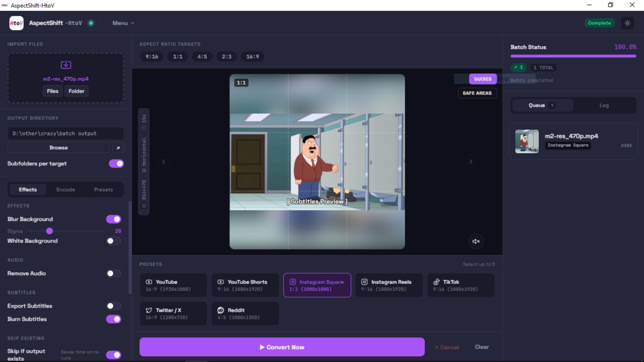Click the Cancel button
Viewport: 644px width, 362px height.
447,347
